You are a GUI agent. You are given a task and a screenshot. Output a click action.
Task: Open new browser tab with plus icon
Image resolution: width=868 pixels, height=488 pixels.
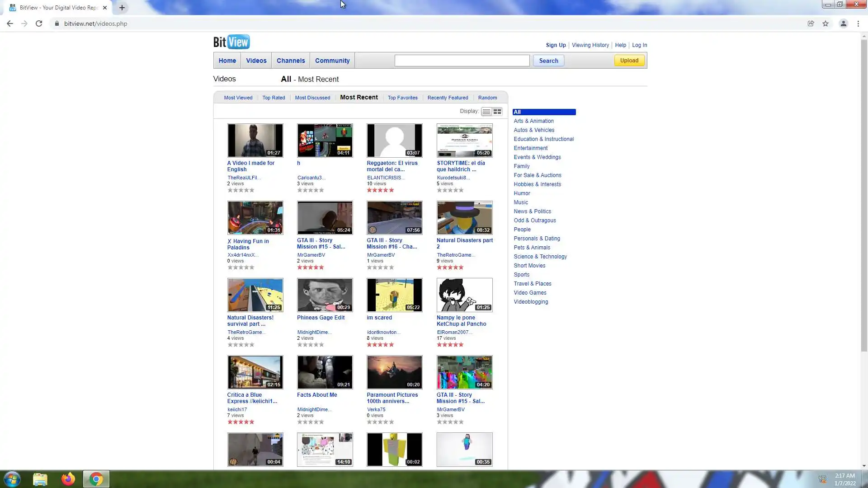click(122, 8)
